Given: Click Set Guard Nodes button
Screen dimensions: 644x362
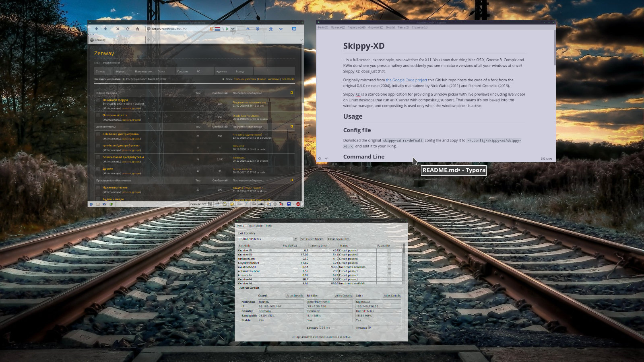Looking at the screenshot, I should (312, 239).
